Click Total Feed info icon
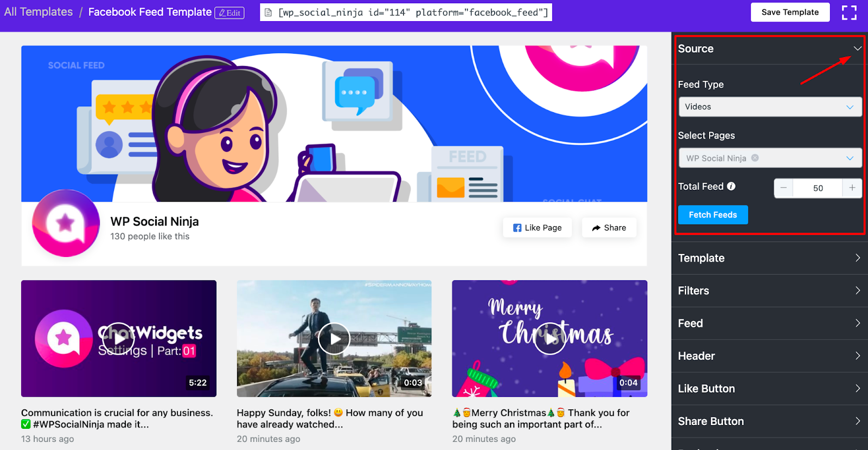This screenshot has height=450, width=868. (731, 186)
